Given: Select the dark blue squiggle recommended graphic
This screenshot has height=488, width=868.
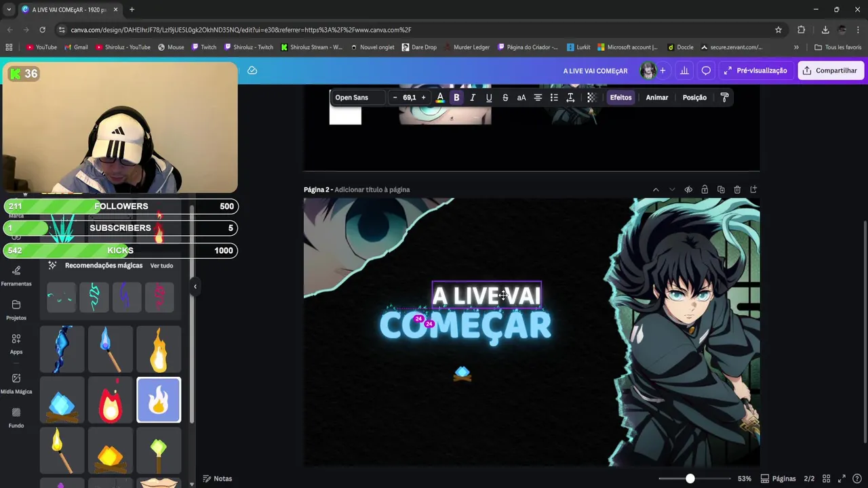Looking at the screenshot, I should [126, 297].
